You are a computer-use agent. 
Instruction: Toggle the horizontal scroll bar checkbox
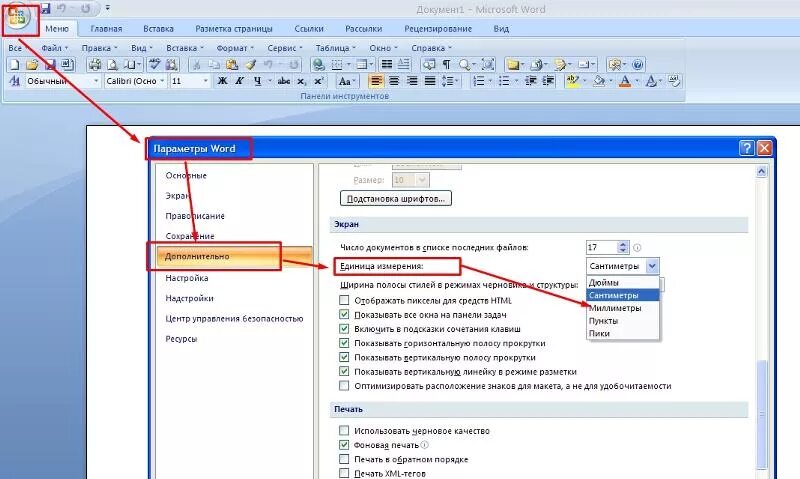click(x=344, y=343)
